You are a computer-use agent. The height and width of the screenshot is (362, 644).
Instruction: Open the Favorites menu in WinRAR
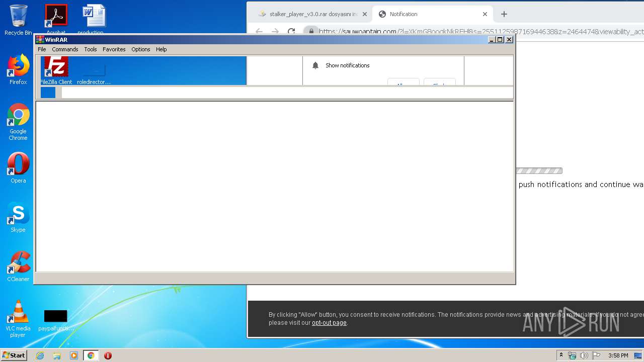click(x=114, y=49)
